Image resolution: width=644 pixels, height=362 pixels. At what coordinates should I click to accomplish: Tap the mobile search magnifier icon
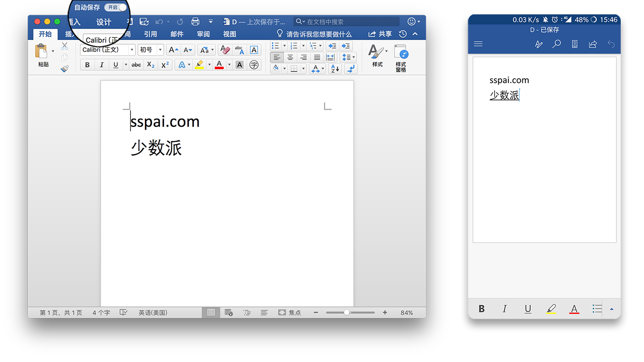557,44
